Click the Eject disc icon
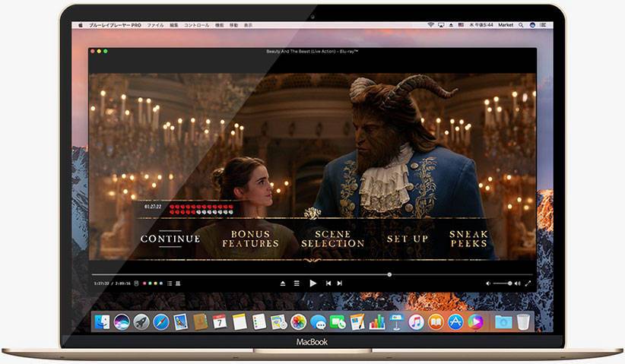 point(282,283)
